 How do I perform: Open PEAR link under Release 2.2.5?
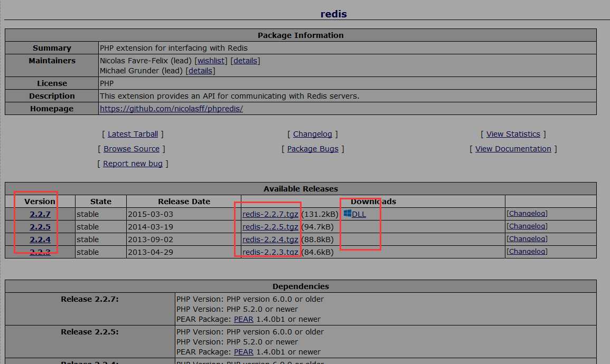tap(243, 352)
